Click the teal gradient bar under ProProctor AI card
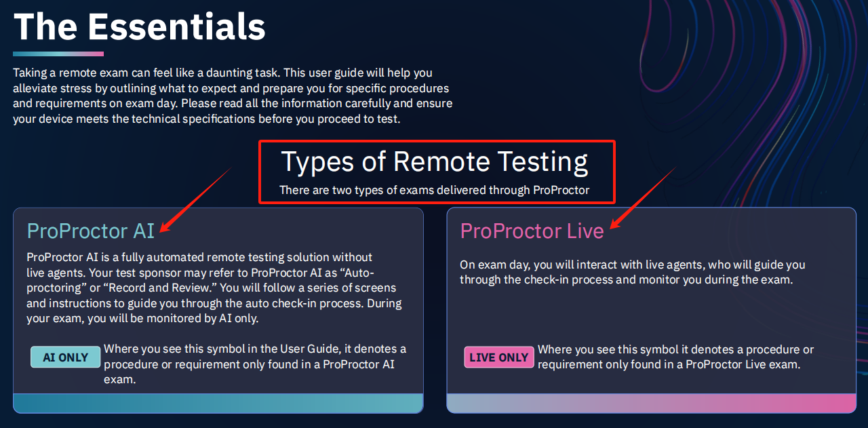868x428 pixels. [218, 403]
